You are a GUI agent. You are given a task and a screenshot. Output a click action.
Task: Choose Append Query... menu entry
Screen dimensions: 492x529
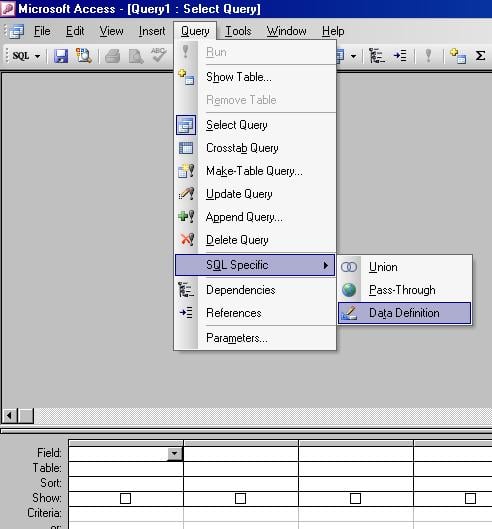[255, 217]
